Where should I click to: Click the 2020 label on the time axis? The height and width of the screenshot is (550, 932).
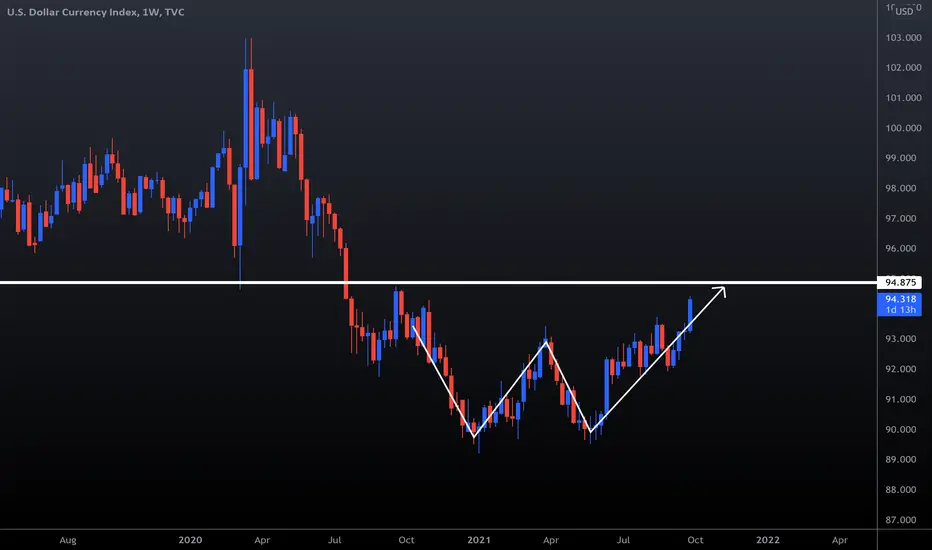coord(190,540)
